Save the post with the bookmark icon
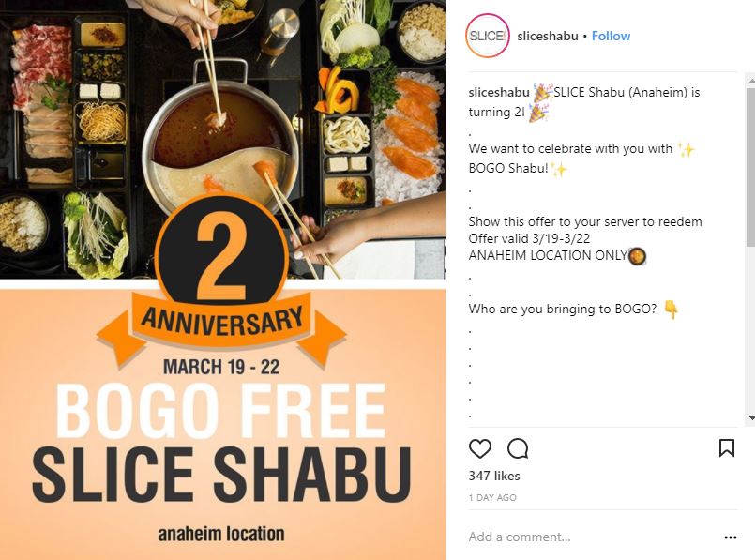This screenshot has height=560, width=755. [727, 447]
